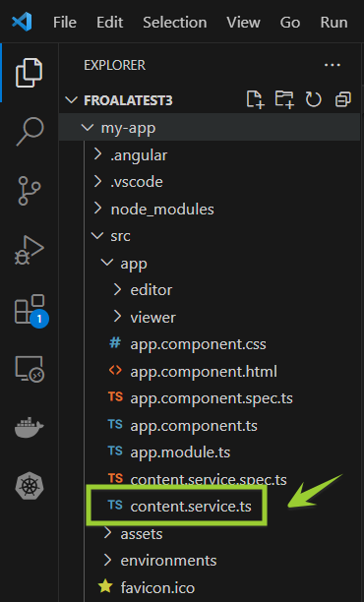Open the Extensions view with badge
Viewport: 364px width, 602px height.
(31, 310)
